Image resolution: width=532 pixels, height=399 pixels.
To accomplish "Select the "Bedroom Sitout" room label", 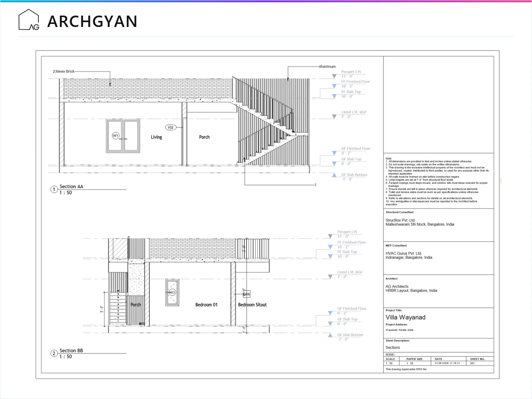I will click(x=252, y=305).
